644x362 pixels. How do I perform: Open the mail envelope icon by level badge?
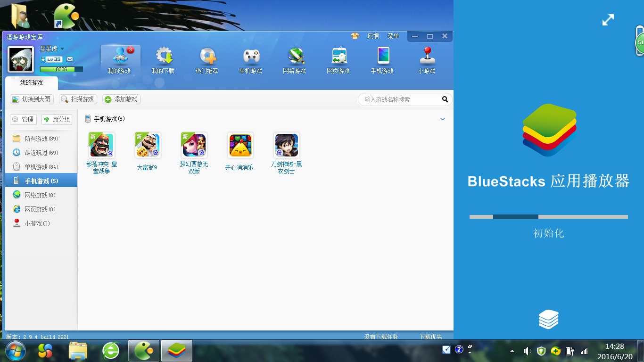70,59
